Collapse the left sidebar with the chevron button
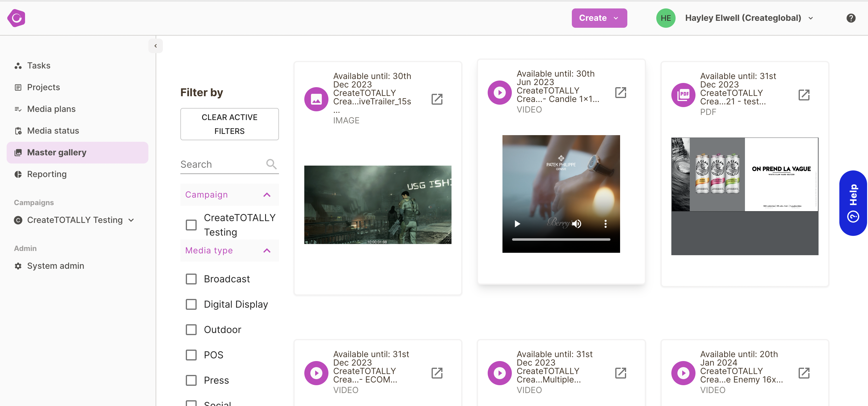Image resolution: width=868 pixels, height=406 pixels. pyautogui.click(x=155, y=46)
